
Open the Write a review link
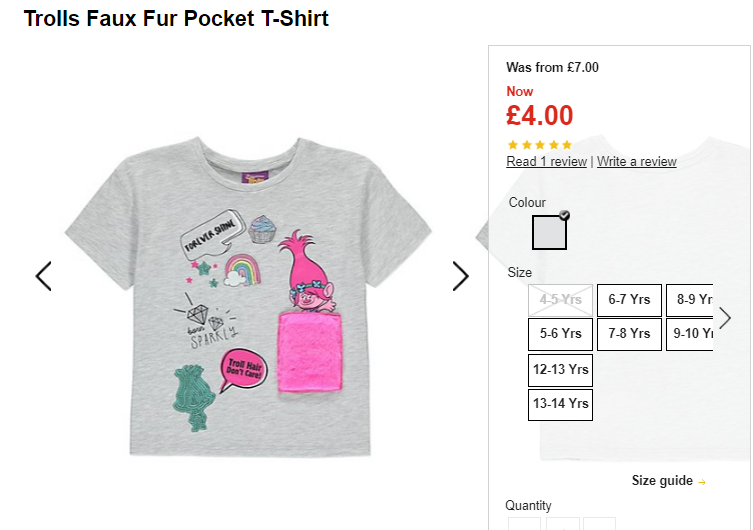637,162
